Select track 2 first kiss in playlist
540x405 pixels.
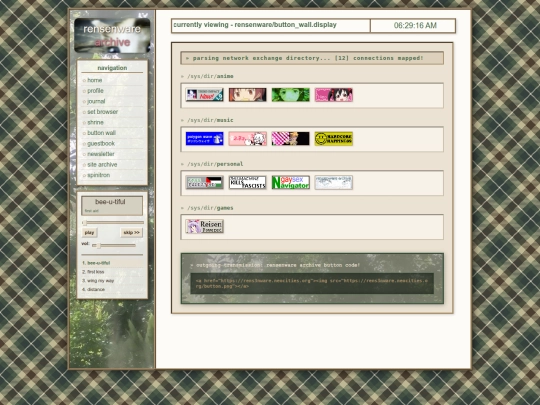point(112,272)
